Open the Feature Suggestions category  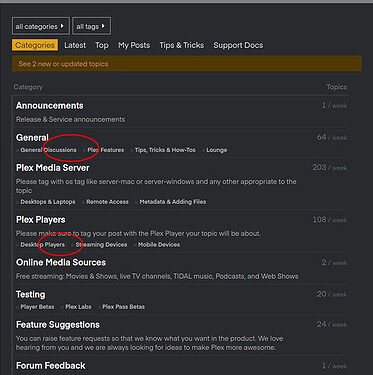(58, 325)
